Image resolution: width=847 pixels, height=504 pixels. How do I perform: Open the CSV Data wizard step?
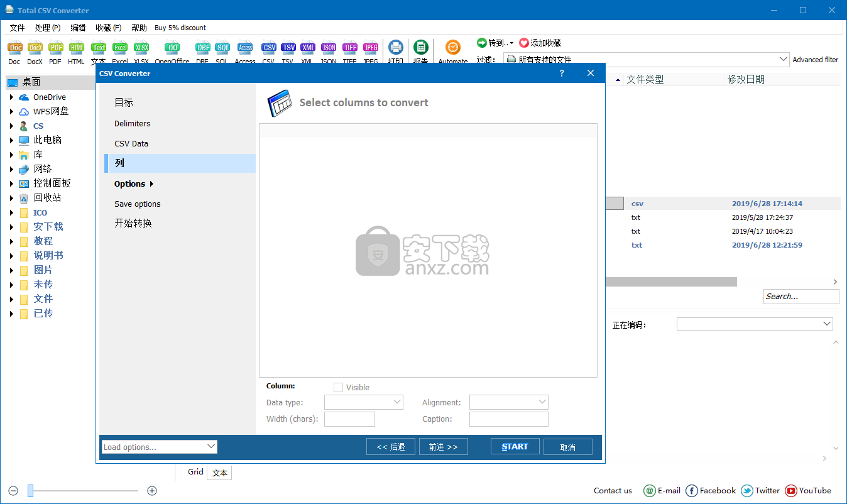click(x=131, y=144)
